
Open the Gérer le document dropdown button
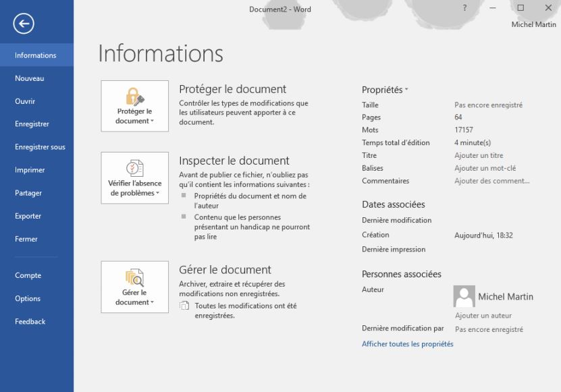coord(134,298)
